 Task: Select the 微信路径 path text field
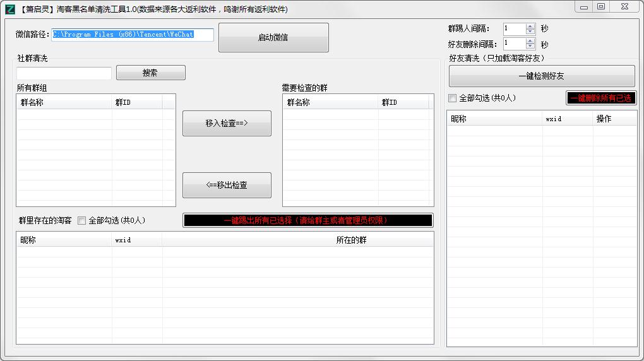coord(133,35)
